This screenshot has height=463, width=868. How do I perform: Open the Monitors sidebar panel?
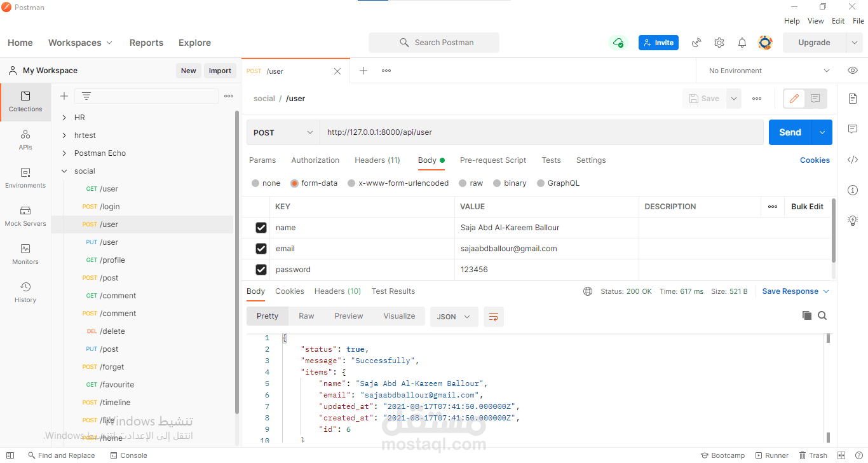25,254
